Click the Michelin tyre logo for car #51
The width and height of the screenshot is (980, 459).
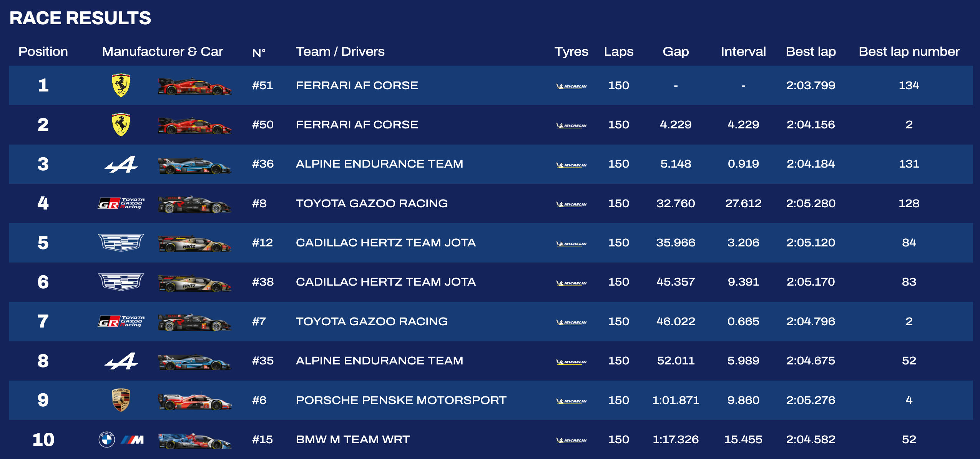[571, 86]
